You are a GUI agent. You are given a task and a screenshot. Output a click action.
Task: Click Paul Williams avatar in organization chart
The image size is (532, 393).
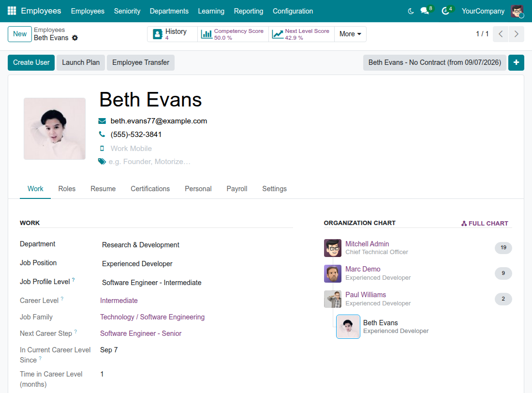[x=333, y=299]
